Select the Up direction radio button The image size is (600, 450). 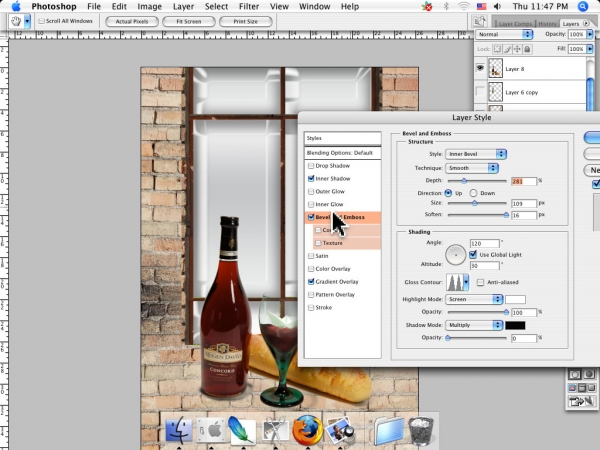click(448, 193)
